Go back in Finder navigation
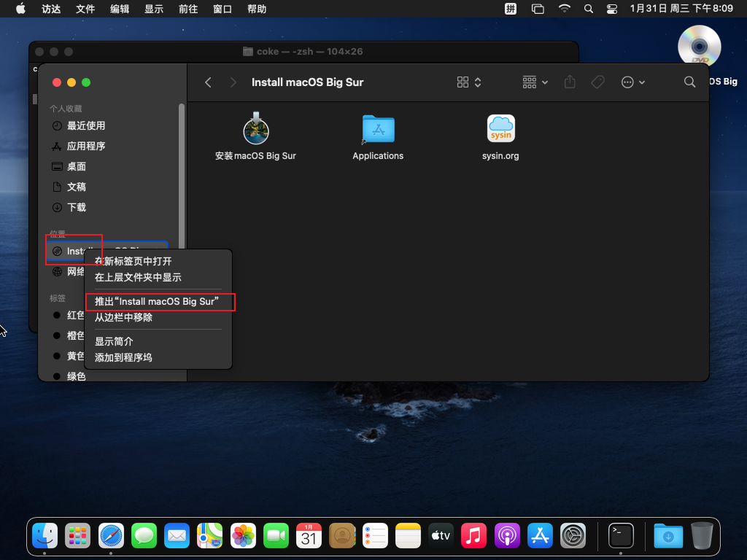This screenshot has height=560, width=747. point(208,82)
